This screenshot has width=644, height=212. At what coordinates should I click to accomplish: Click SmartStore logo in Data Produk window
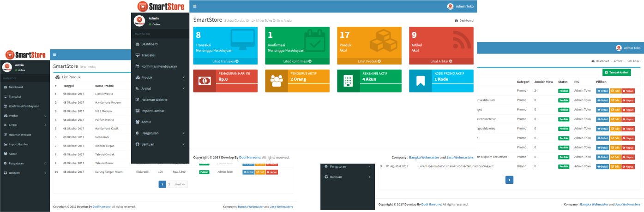click(x=25, y=55)
